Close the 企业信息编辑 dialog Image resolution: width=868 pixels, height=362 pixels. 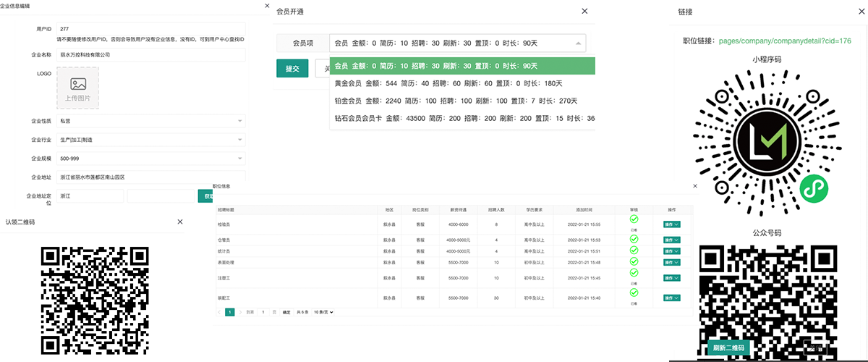[268, 4]
